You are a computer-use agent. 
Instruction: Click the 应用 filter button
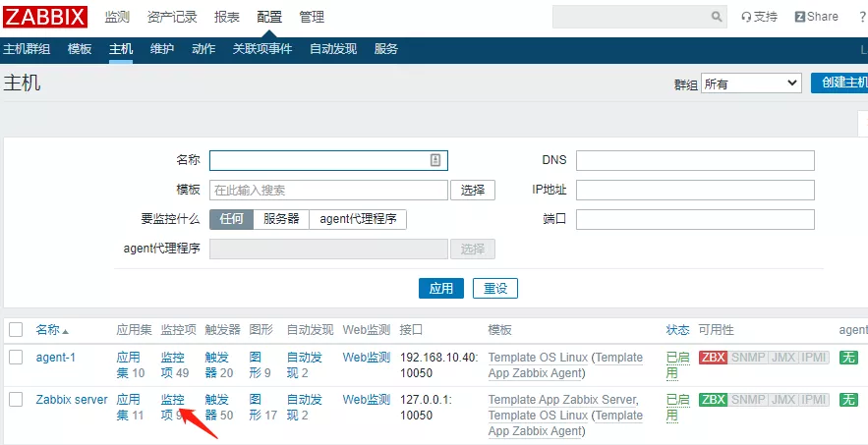(x=441, y=288)
